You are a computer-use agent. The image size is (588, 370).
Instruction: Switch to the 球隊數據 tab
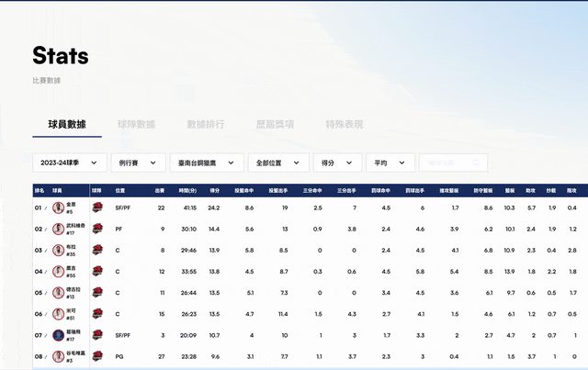coord(137,124)
